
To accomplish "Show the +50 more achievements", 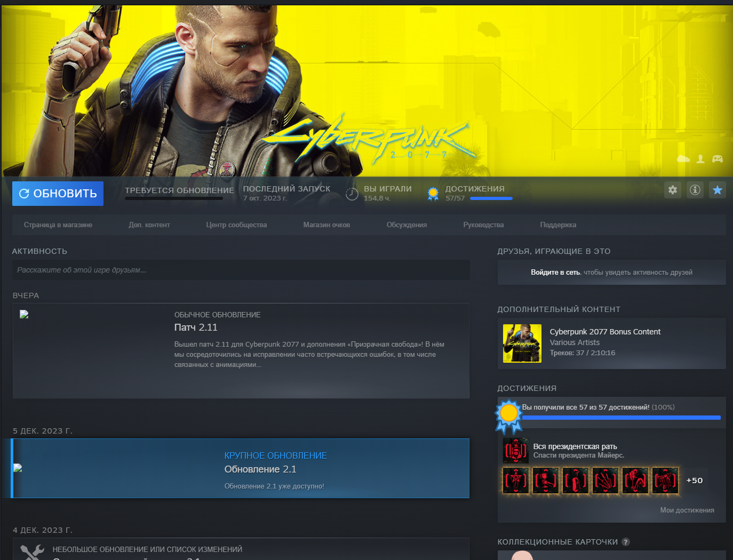I will pyautogui.click(x=694, y=481).
